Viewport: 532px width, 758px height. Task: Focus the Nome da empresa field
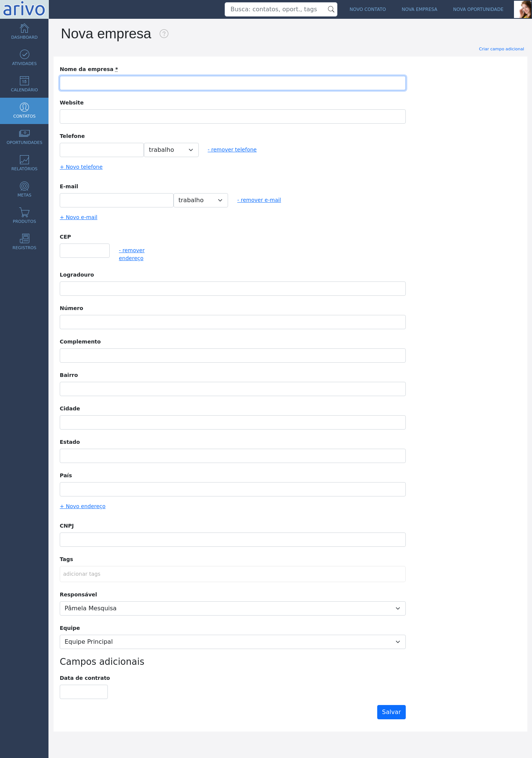[x=233, y=83]
